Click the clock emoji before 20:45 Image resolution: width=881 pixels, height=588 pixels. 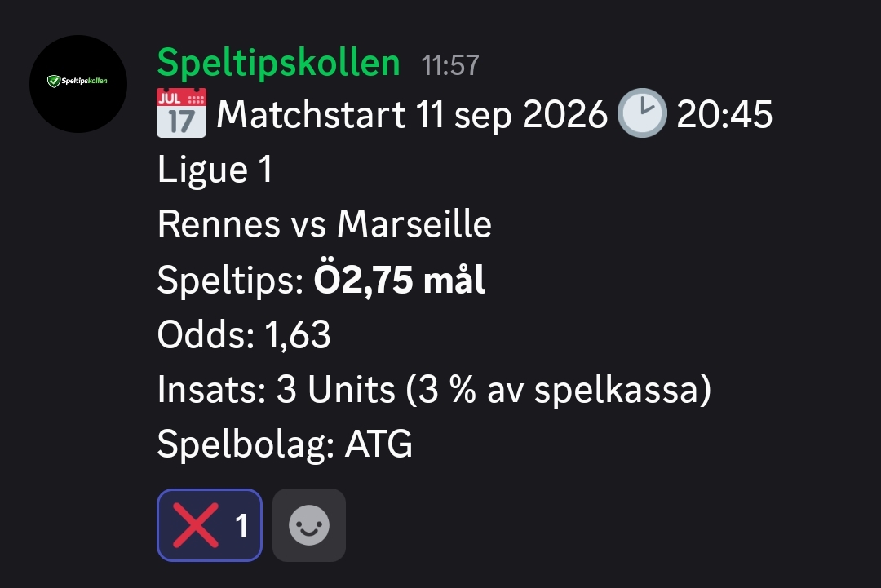[x=642, y=113]
